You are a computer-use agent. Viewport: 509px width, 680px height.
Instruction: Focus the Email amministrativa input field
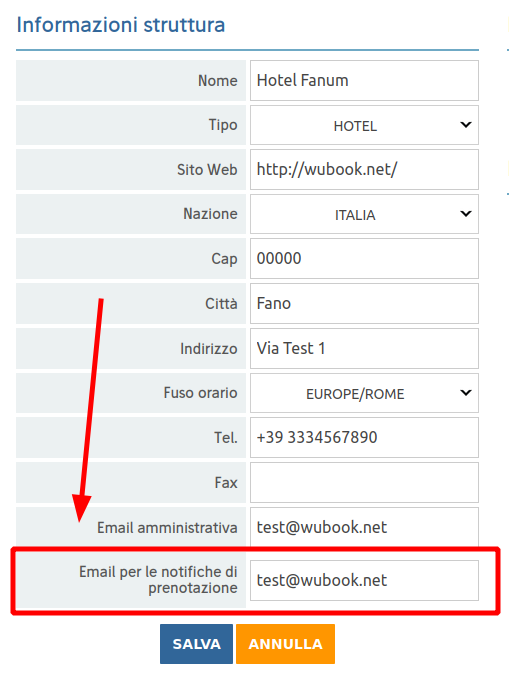[364, 527]
